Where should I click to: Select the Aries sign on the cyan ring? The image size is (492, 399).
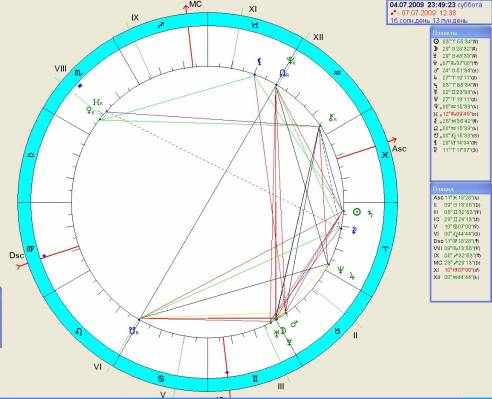385,249
